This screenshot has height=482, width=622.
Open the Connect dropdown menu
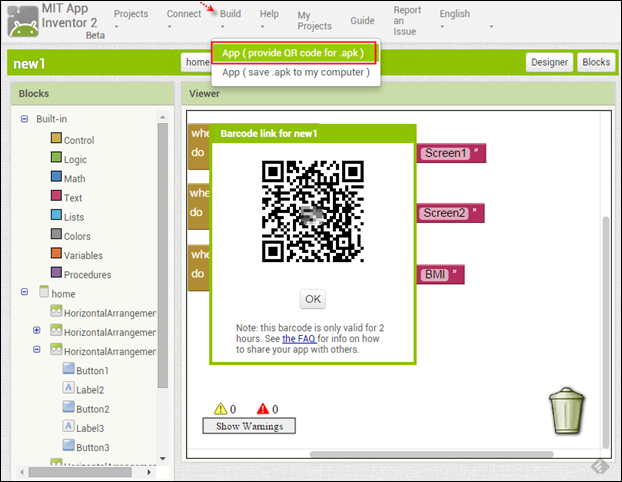[x=184, y=18]
